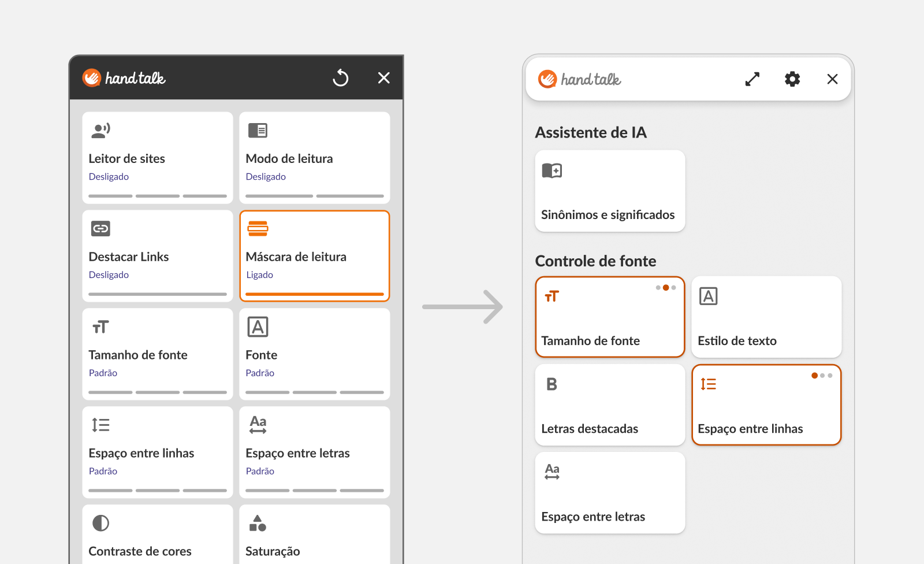Cycle the Tamanho de fonte card with orange border
The height and width of the screenshot is (564, 924).
pos(610,317)
